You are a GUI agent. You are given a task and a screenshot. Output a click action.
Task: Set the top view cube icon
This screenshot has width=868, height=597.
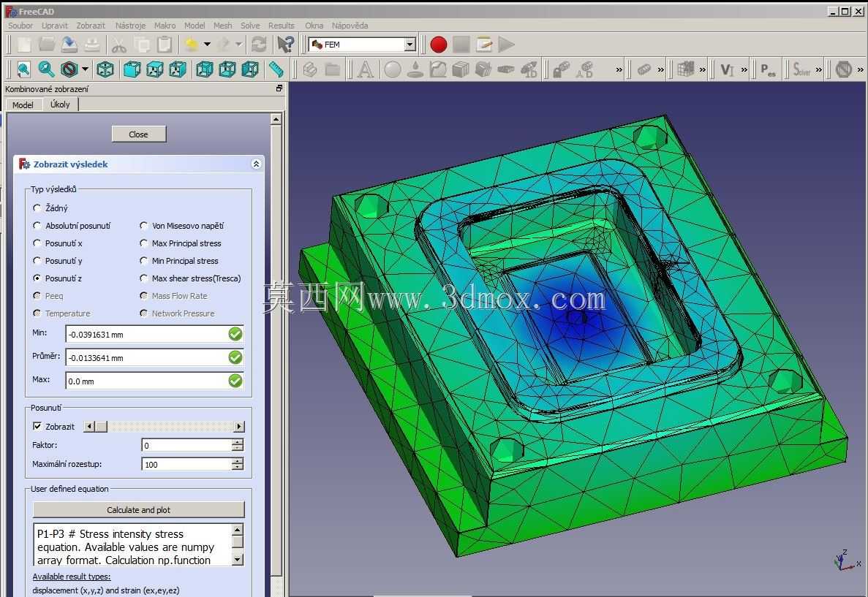coord(154,69)
